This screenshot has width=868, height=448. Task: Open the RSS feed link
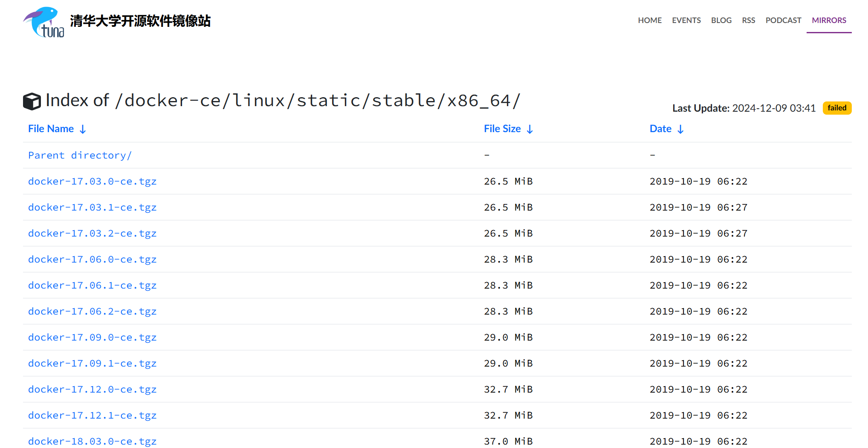(748, 20)
